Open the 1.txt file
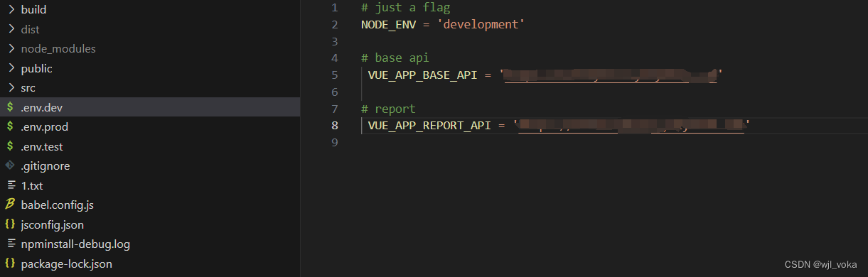Image resolution: width=868 pixels, height=277 pixels. (x=32, y=185)
